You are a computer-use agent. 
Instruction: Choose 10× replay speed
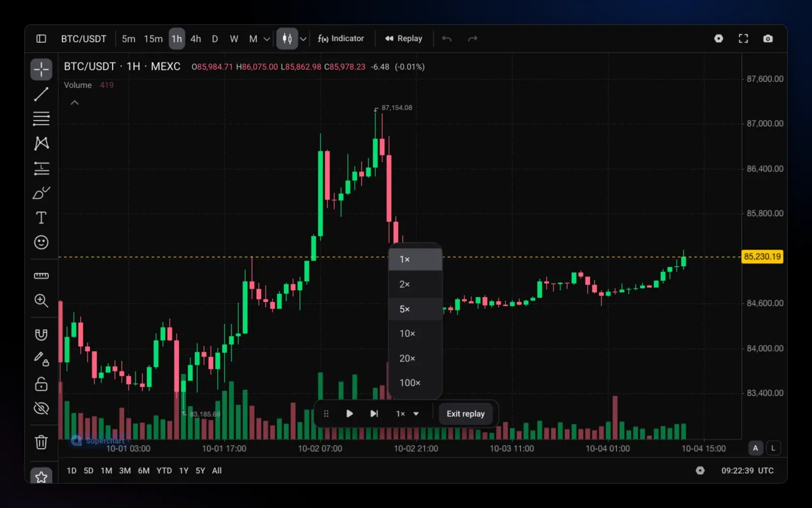point(415,333)
